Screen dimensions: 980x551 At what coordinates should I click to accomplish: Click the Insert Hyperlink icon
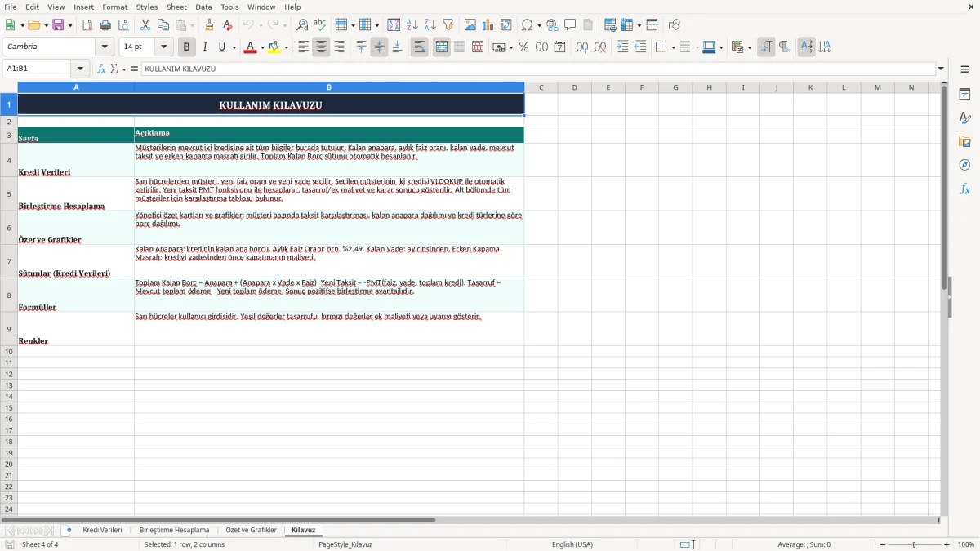point(552,25)
